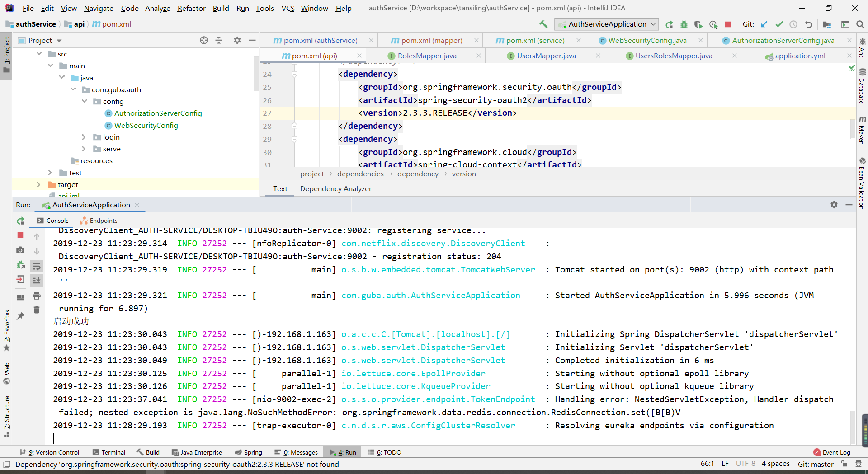Stop the process in the Run panel sidebar
The image size is (868, 474).
(x=20, y=235)
